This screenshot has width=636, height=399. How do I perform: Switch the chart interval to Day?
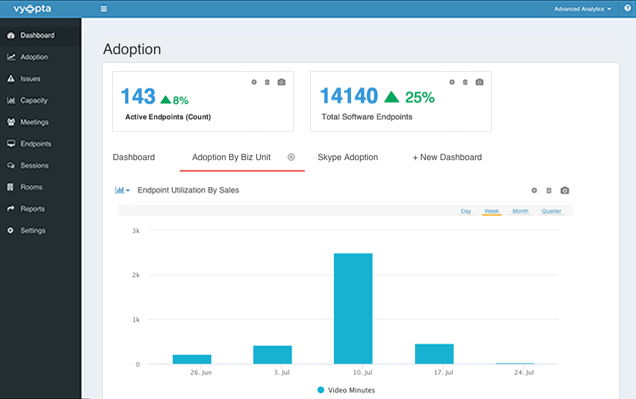(x=466, y=211)
